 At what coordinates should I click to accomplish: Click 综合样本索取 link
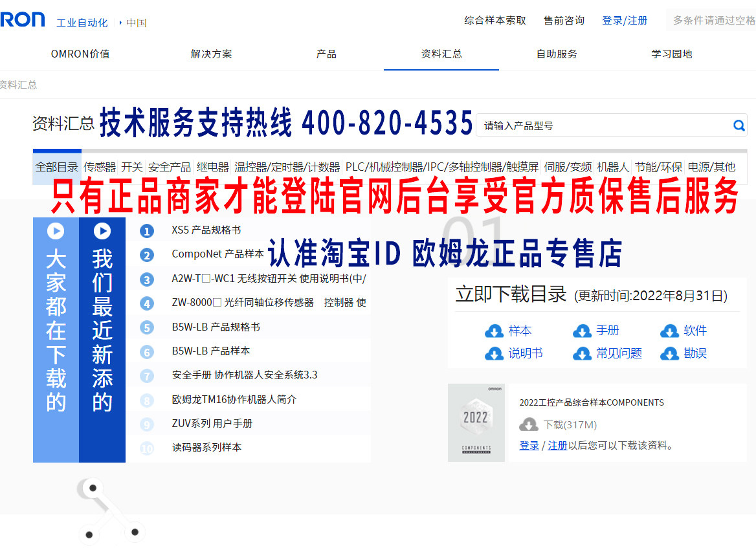click(495, 20)
